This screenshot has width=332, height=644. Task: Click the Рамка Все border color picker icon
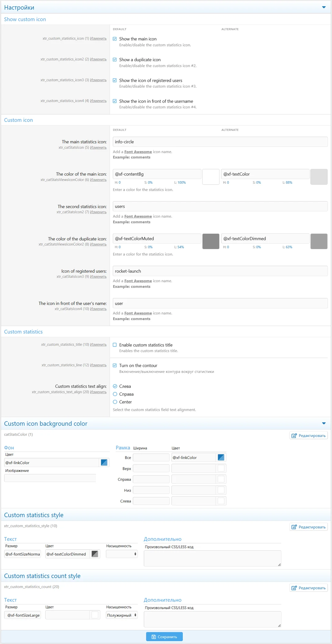click(221, 457)
